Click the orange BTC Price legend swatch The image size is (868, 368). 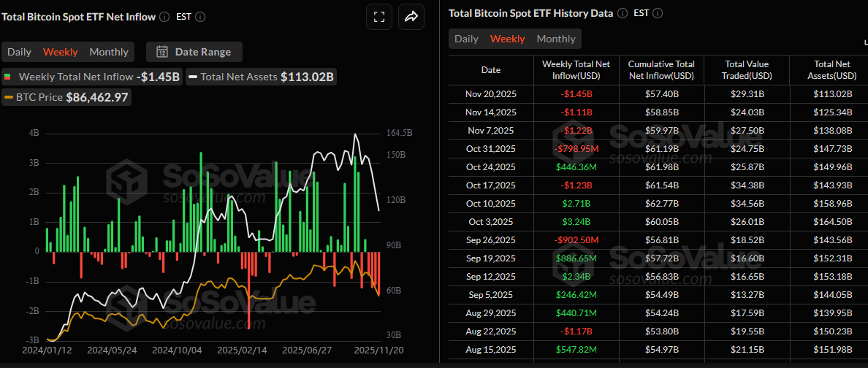(9, 97)
